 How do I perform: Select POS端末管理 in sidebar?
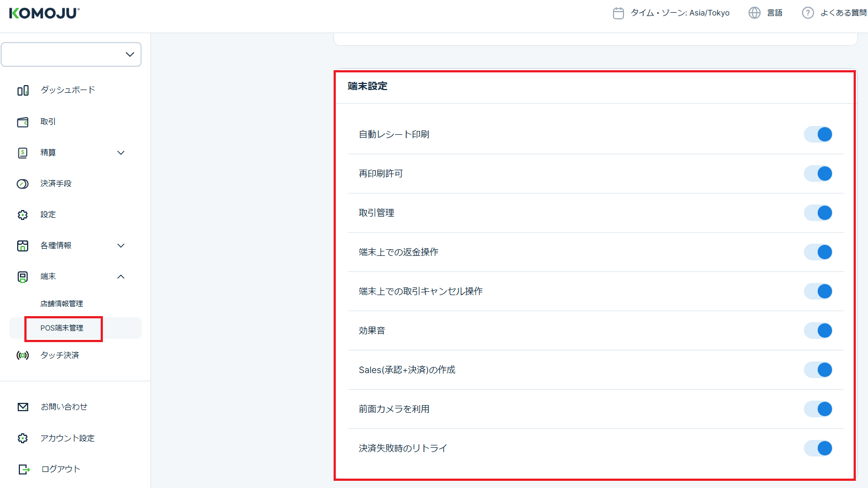click(x=62, y=328)
